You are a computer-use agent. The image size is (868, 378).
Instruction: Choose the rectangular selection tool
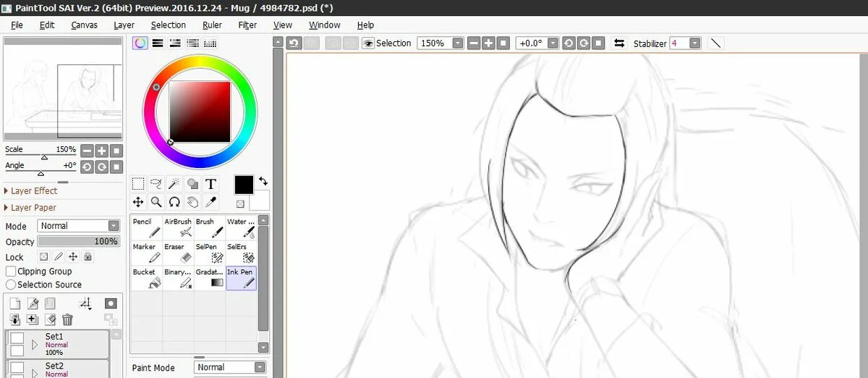(x=138, y=184)
